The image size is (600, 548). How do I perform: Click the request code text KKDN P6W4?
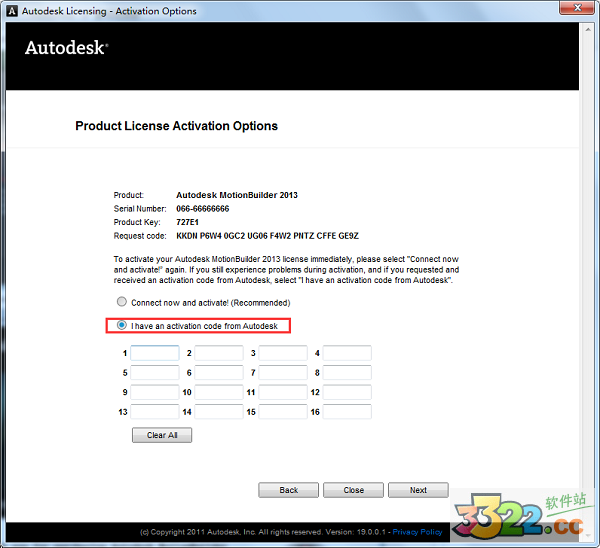tap(267, 236)
